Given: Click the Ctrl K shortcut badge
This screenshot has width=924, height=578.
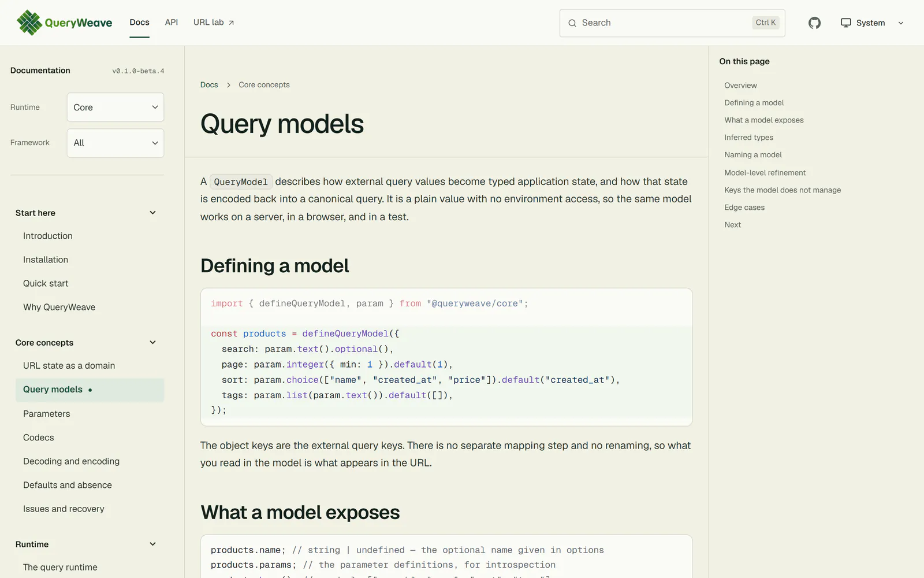Looking at the screenshot, I should point(766,23).
